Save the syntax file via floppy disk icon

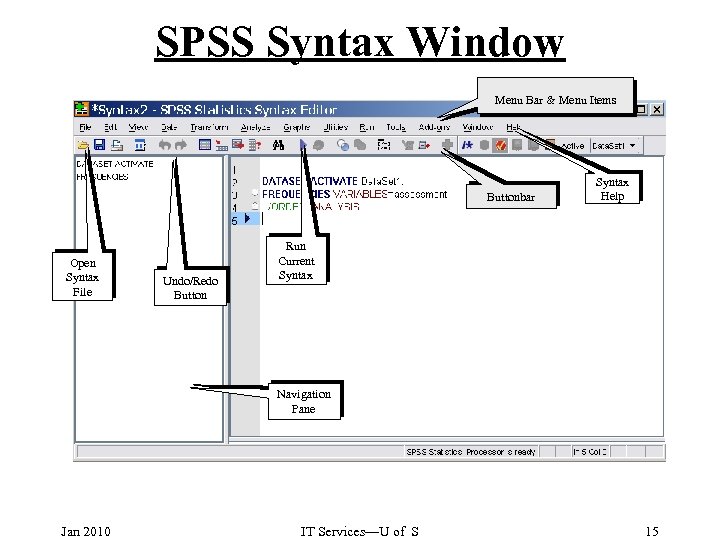pyautogui.click(x=99, y=145)
